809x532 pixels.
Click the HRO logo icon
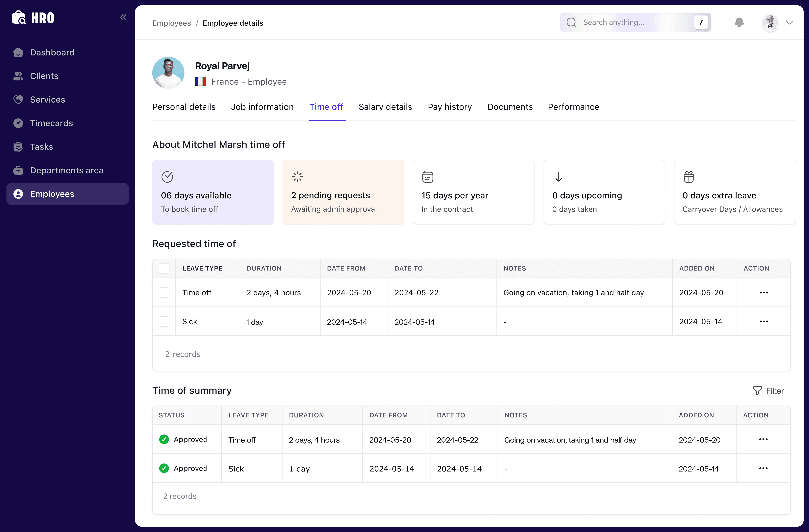(19, 17)
